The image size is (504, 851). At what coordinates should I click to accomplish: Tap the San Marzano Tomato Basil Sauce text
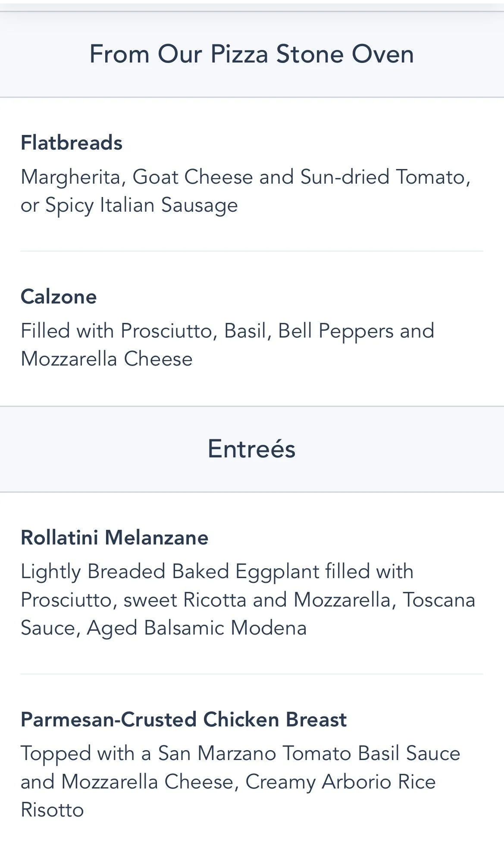point(309,754)
